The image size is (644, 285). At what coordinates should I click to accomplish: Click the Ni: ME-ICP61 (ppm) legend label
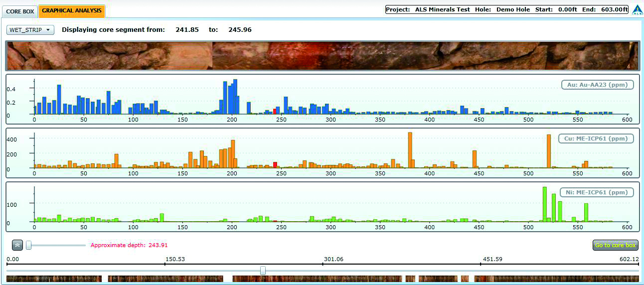coord(597,192)
